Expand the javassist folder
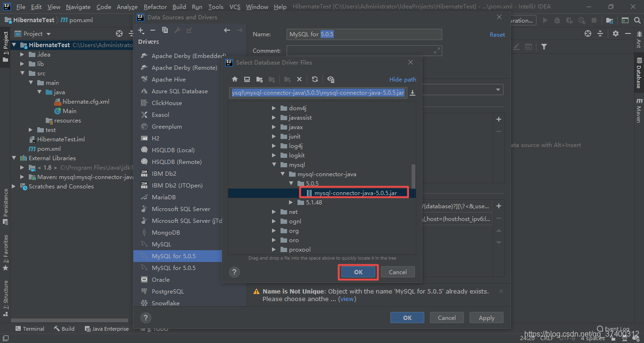This screenshot has width=644, height=343. pyautogui.click(x=274, y=118)
